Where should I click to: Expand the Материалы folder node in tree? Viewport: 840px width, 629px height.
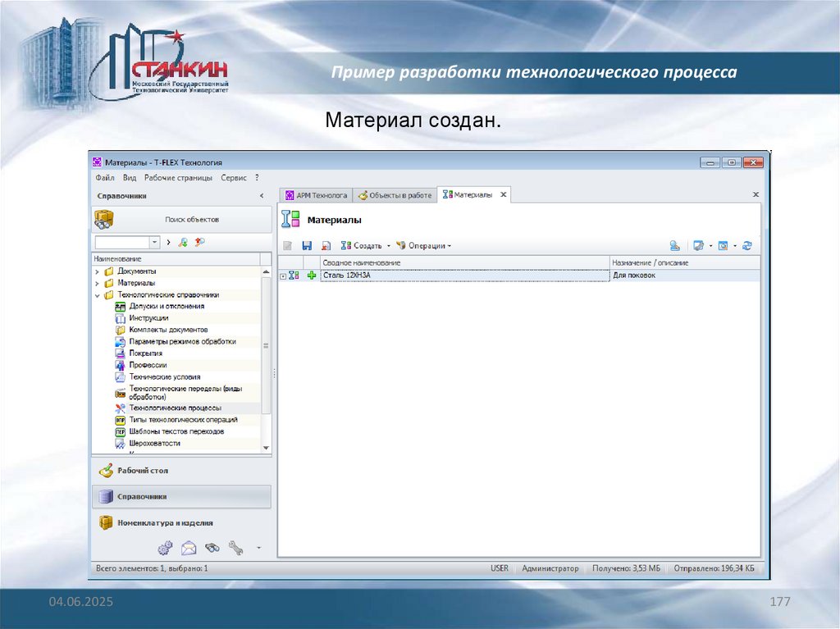97,284
